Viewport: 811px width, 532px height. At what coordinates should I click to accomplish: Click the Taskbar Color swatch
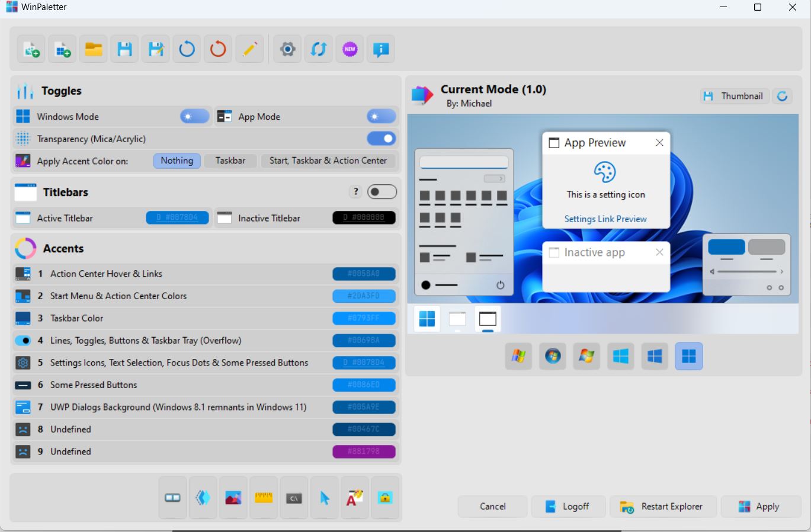(x=363, y=318)
